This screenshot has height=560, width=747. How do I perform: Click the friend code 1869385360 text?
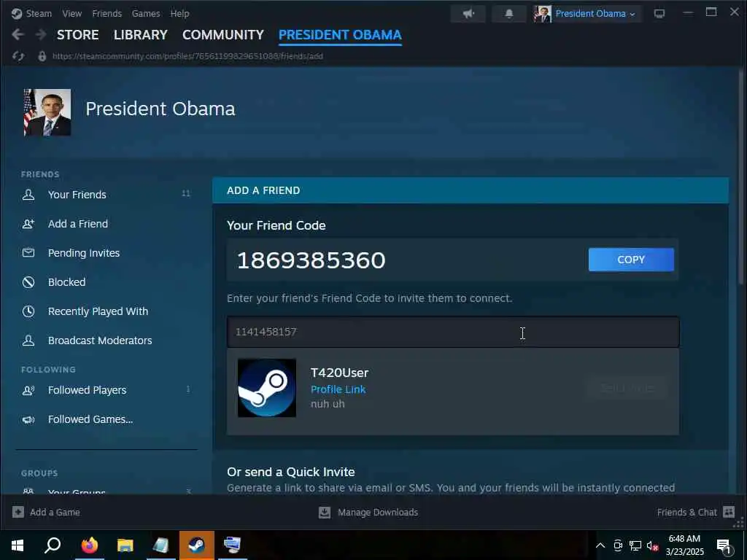coord(311,260)
